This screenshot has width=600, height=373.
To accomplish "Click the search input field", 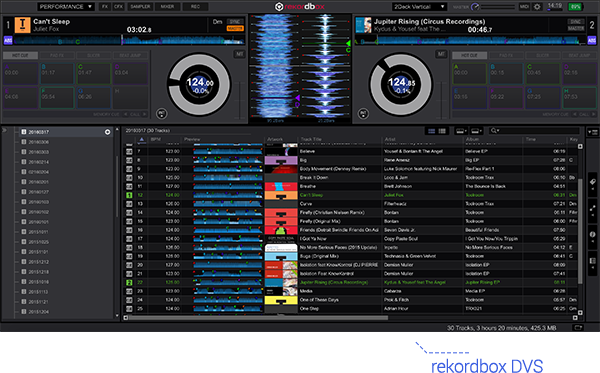I will pos(542,131).
